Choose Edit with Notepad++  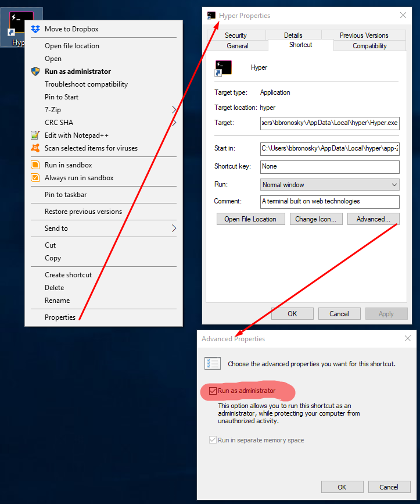click(x=104, y=135)
